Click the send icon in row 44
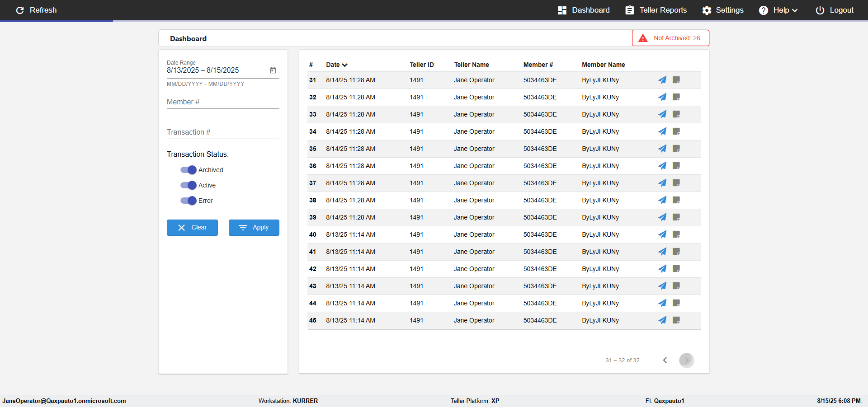The image size is (868, 407). (662, 303)
